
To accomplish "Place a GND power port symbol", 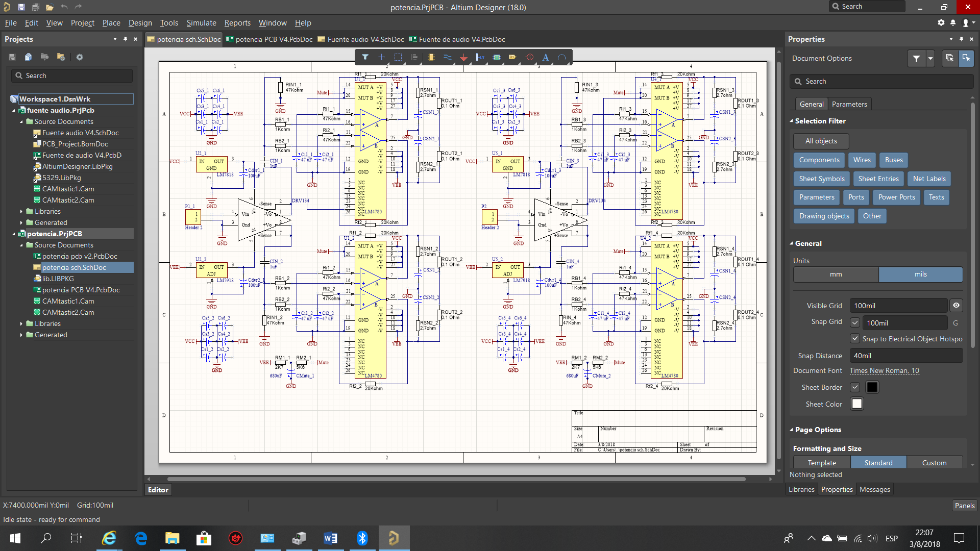I will click(x=463, y=57).
